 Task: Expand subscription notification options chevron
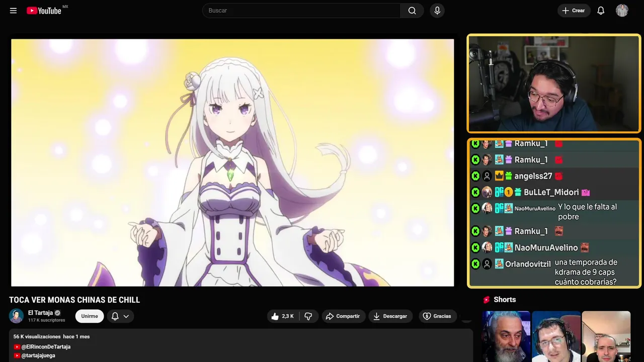[x=126, y=316]
